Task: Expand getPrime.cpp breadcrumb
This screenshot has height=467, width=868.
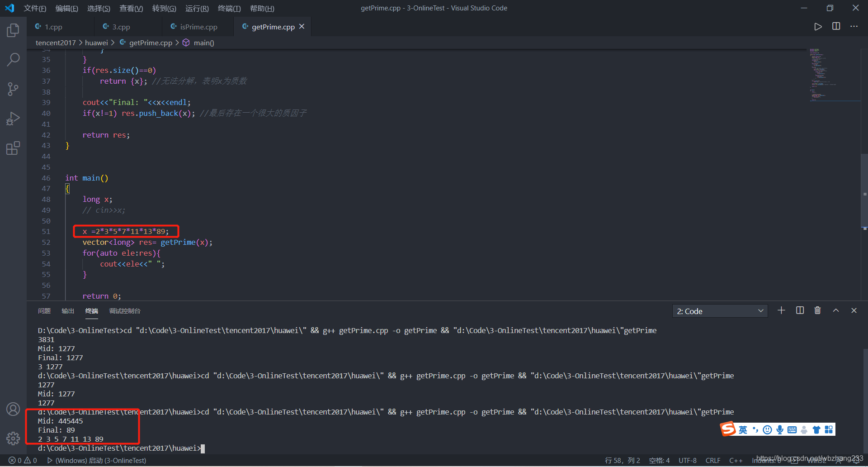Action: point(146,43)
